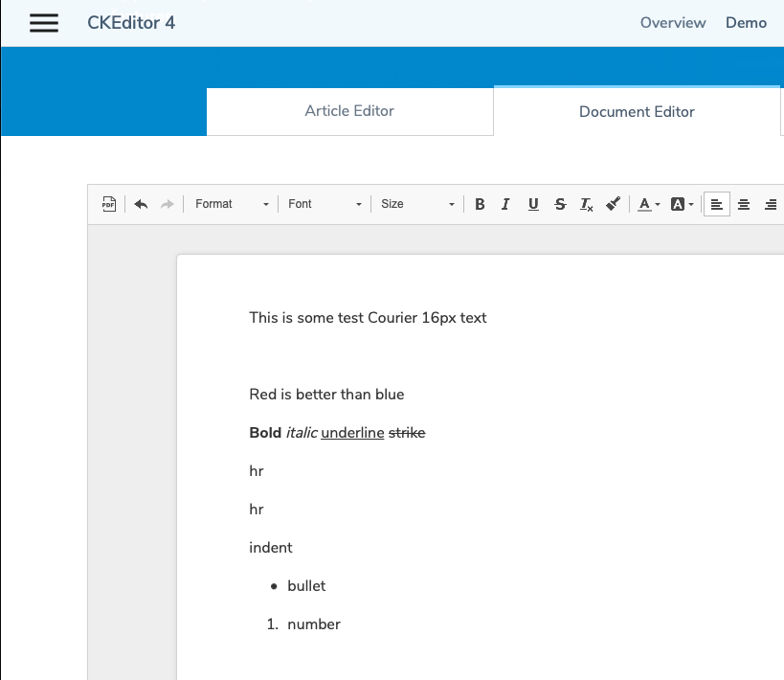This screenshot has width=784, height=680.
Task: Click the word 'italic' in the document
Action: point(302,432)
